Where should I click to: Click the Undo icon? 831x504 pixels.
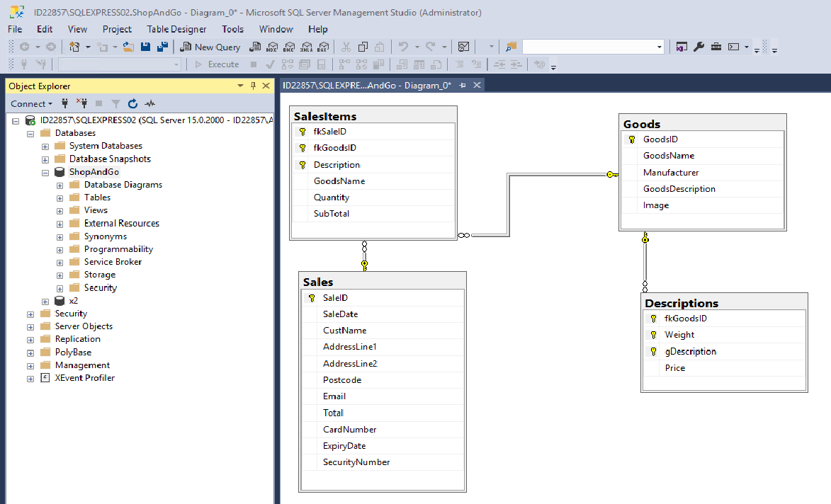(x=403, y=47)
